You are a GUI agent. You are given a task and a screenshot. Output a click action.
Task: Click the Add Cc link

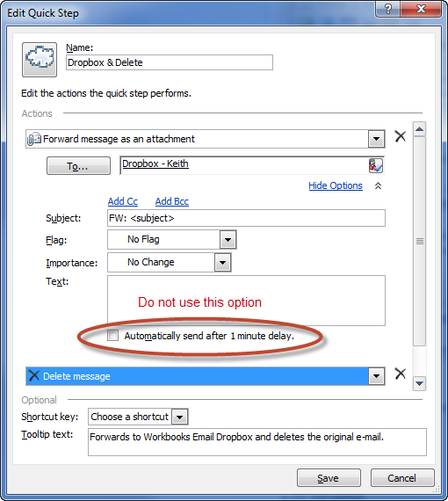pos(123,201)
